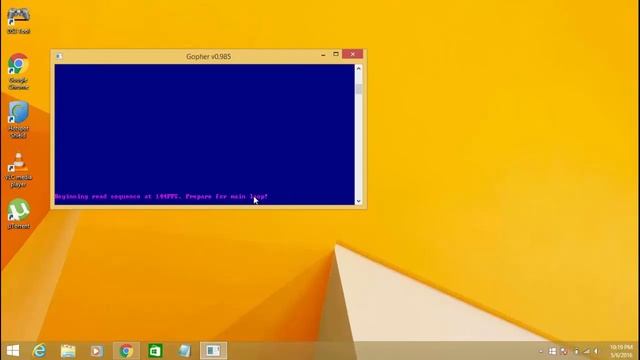The height and width of the screenshot is (360, 640).
Task: Select the DS3 Tool desktop shortcut
Action: click(18, 20)
